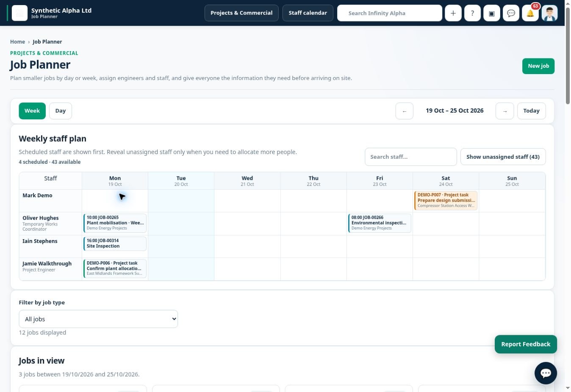Open the chat messages icon in header

511,13
